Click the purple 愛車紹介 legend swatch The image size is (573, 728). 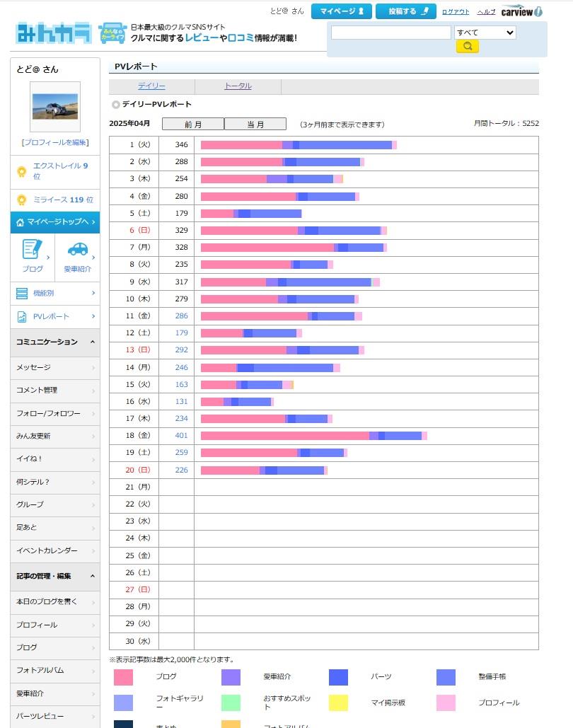231,677
